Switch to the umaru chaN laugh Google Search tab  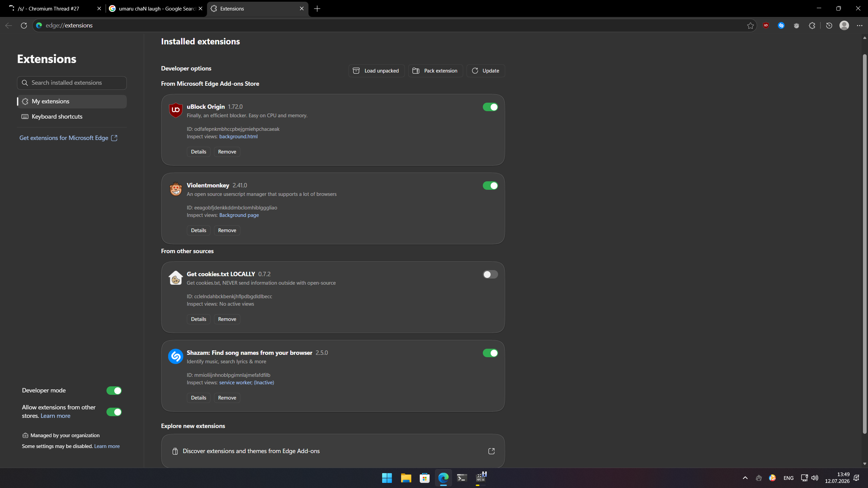pyautogui.click(x=156, y=8)
